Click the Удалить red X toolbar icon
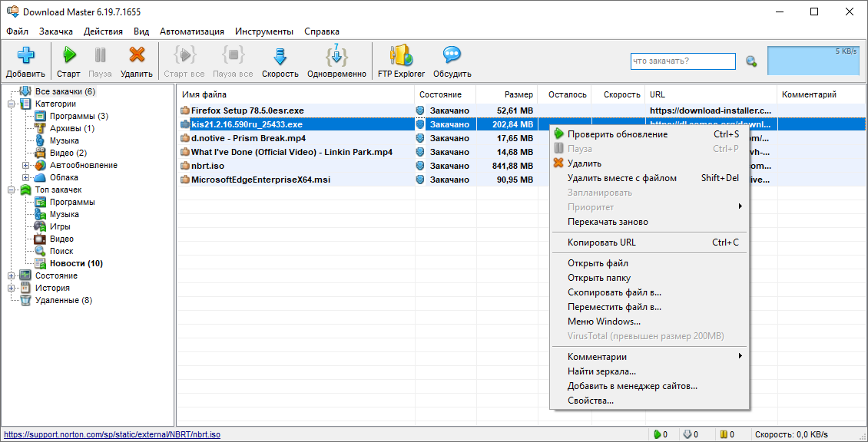868x442 pixels. point(136,54)
